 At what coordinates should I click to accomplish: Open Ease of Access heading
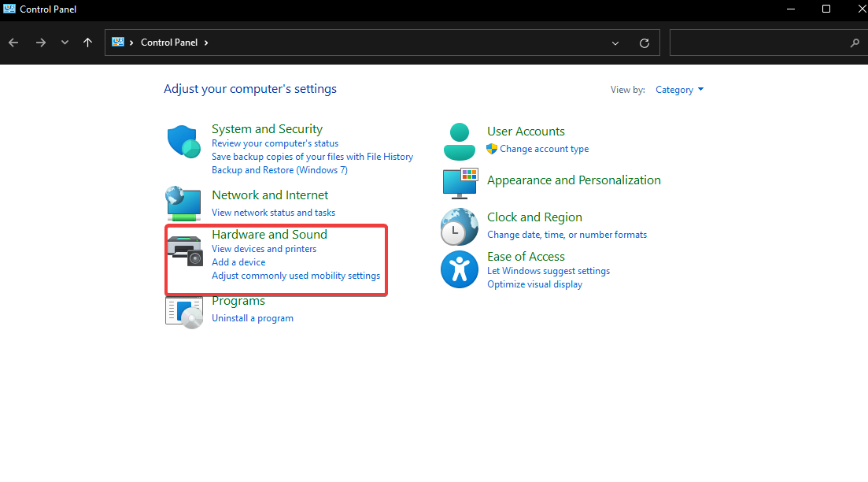(x=526, y=257)
